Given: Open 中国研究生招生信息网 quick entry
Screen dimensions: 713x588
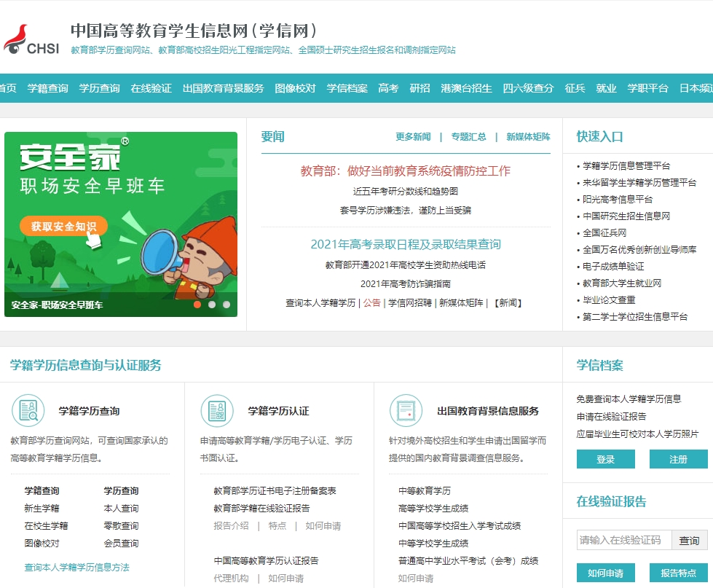Looking at the screenshot, I should [626, 216].
